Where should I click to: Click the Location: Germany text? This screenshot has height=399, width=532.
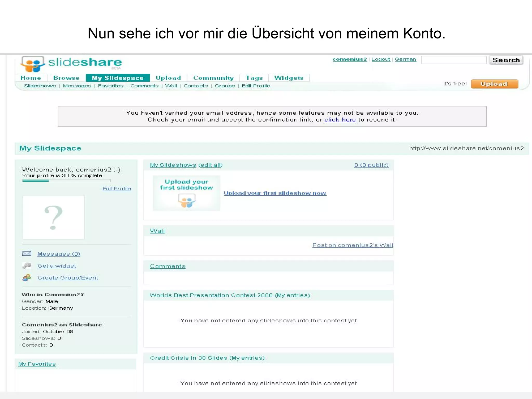click(x=48, y=308)
